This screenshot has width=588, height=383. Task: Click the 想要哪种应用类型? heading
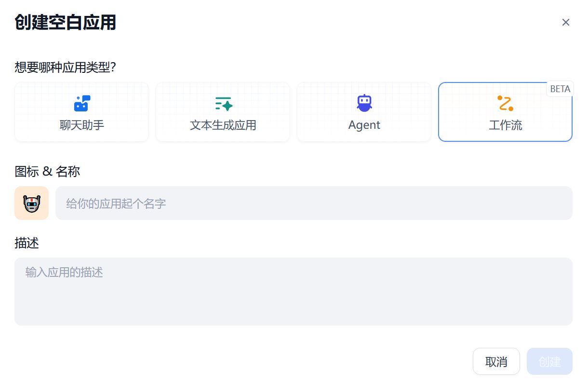[x=65, y=67]
